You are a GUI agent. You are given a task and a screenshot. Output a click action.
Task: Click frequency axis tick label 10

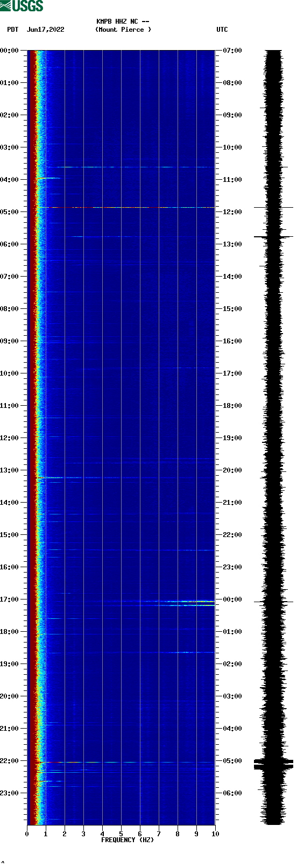pyautogui.click(x=215, y=834)
